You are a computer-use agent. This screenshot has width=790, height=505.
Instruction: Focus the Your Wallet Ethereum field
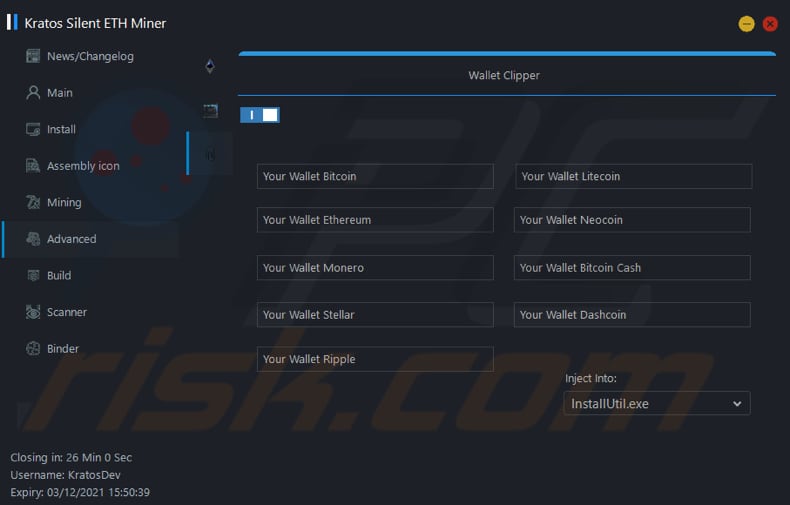pos(375,220)
